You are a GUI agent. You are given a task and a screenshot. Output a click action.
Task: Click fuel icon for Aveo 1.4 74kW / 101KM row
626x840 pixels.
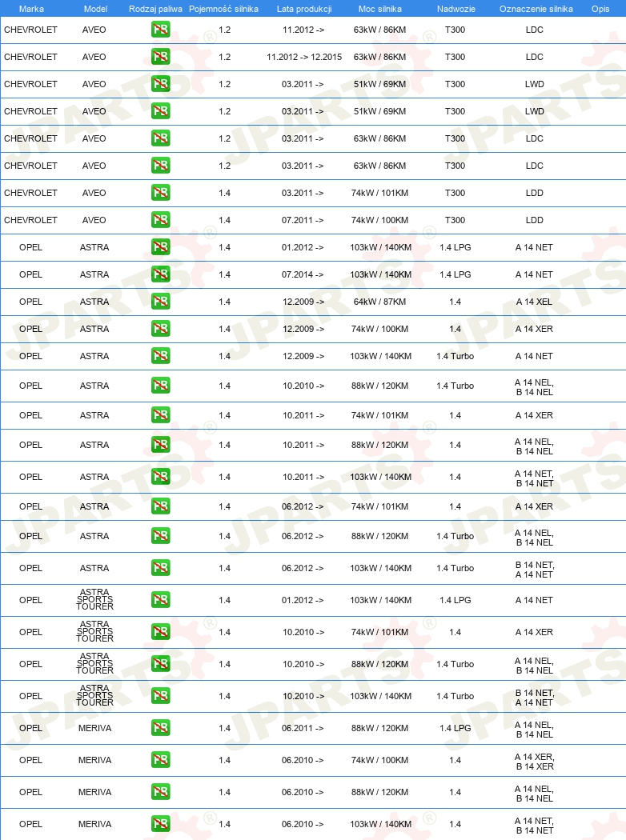pyautogui.click(x=160, y=192)
